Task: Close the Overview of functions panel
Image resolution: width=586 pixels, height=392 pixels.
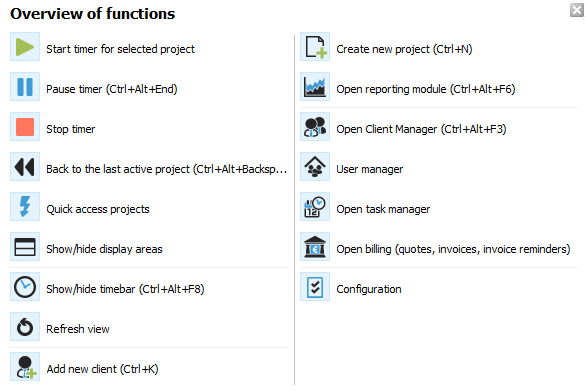Action: click(x=577, y=10)
